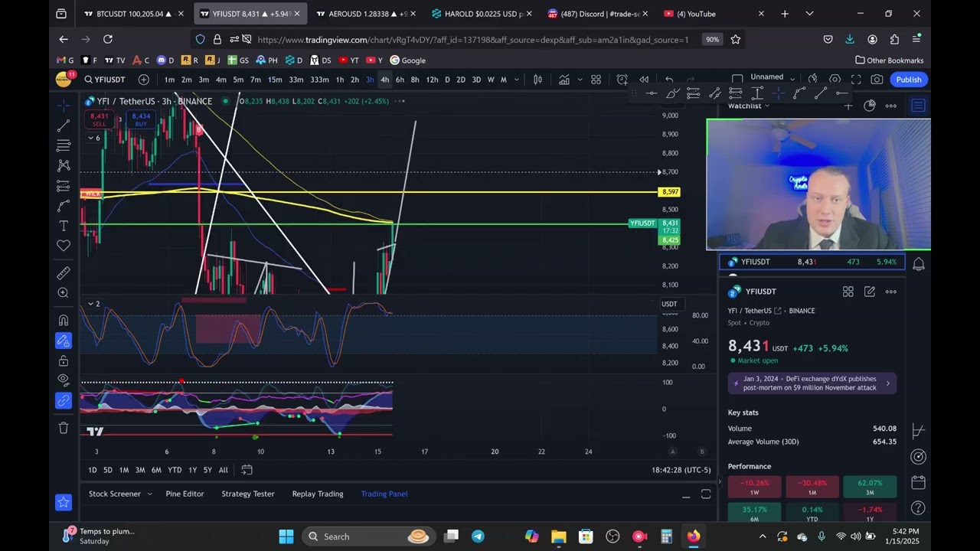Create an alert with the clock icon
Image resolution: width=980 pixels, height=551 pixels.
tap(622, 80)
